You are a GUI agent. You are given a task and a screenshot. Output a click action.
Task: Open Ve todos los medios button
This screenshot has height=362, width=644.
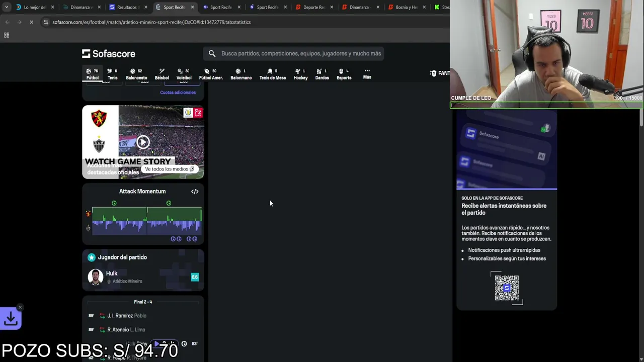point(170,169)
